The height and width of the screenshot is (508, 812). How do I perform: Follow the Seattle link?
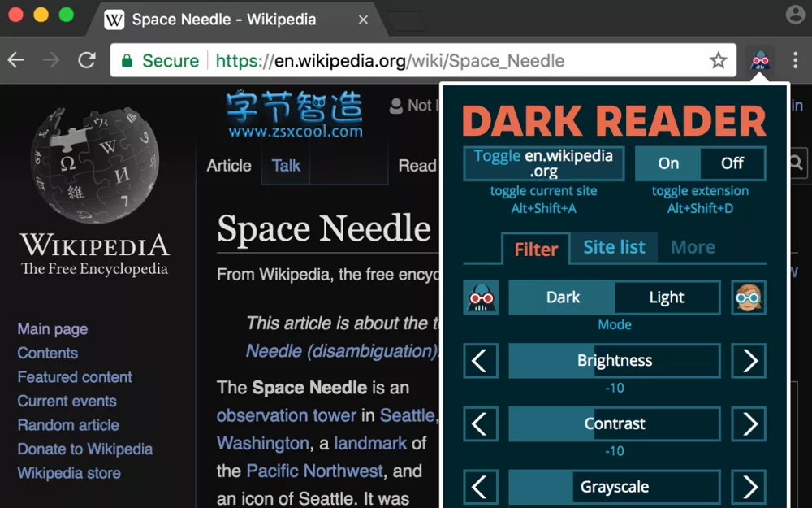408,415
